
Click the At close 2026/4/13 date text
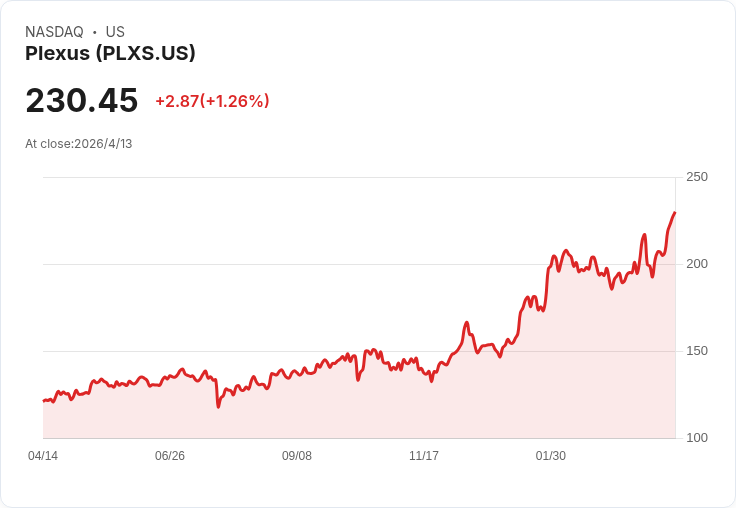[x=79, y=144]
